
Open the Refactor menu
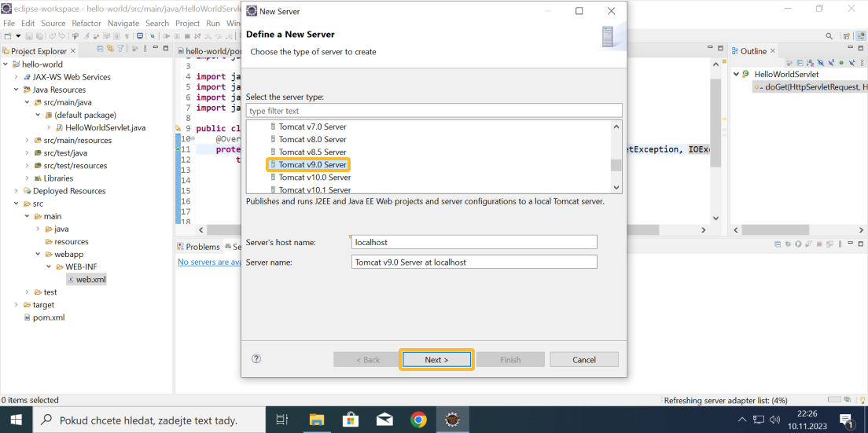coord(86,24)
